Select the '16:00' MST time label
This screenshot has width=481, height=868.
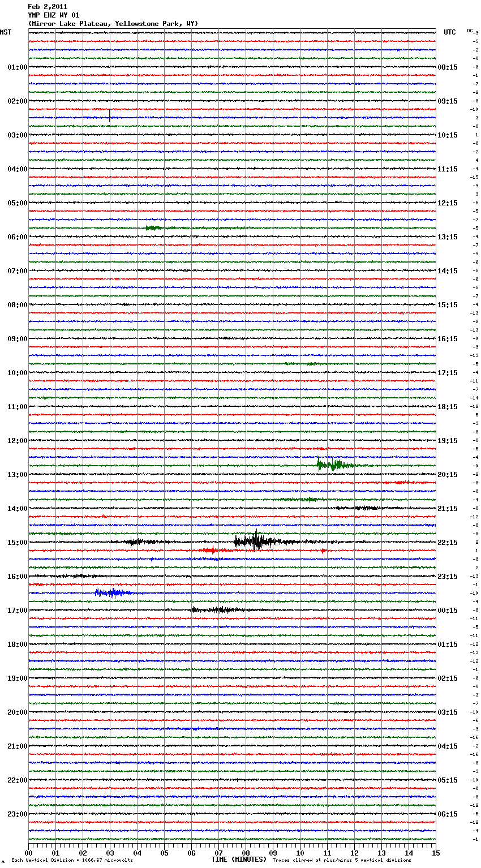(18, 577)
